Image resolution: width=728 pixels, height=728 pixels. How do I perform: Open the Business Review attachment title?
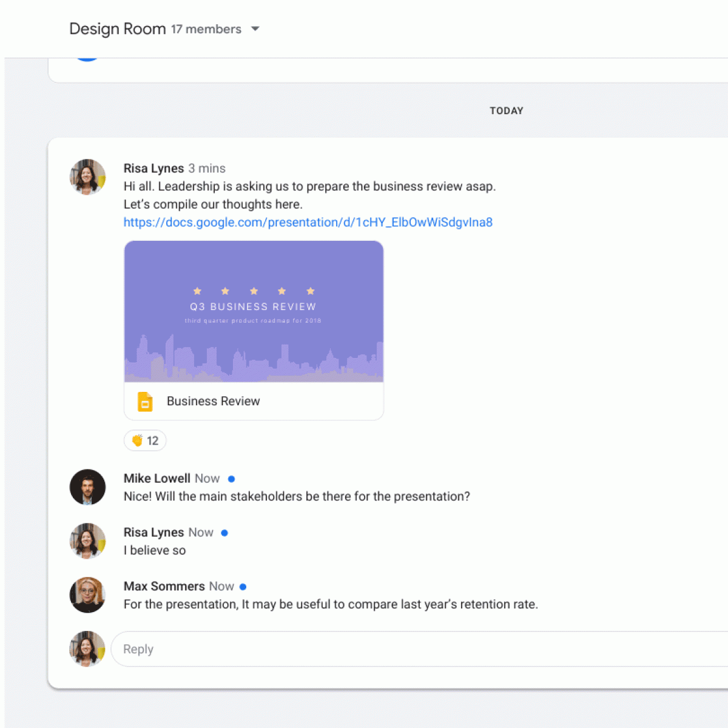pyautogui.click(x=213, y=402)
